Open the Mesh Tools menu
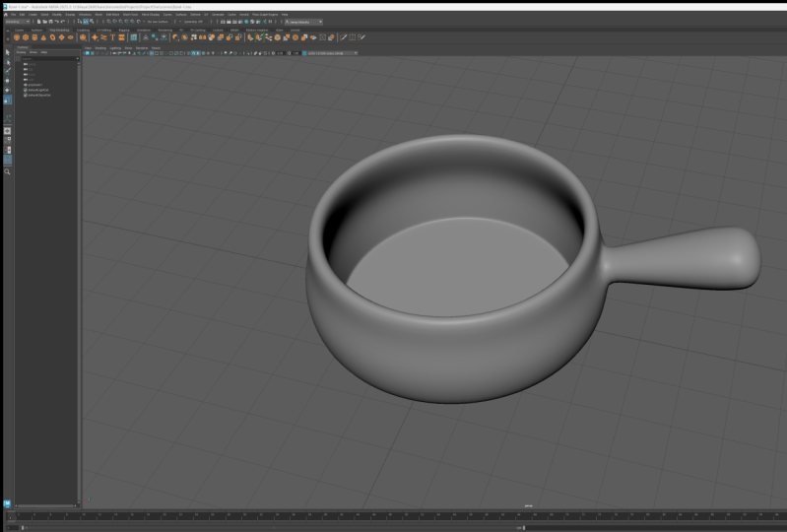 point(130,14)
